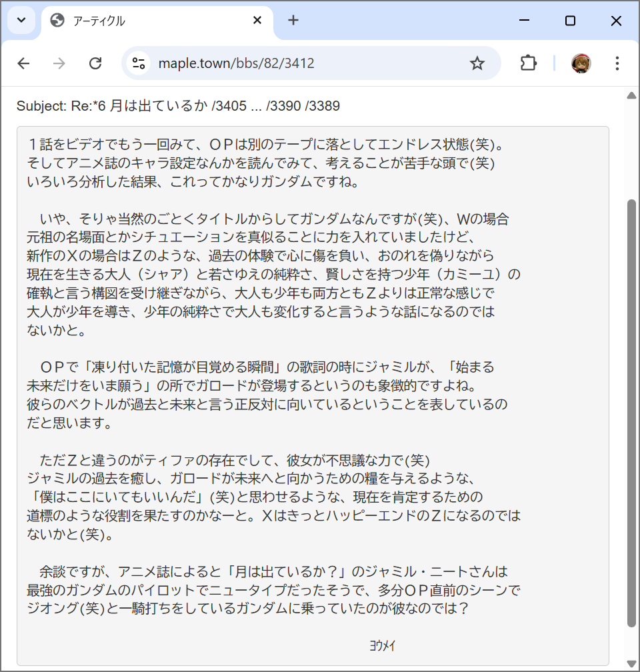Bookmark this page with the star icon
640x672 pixels.
click(x=477, y=63)
